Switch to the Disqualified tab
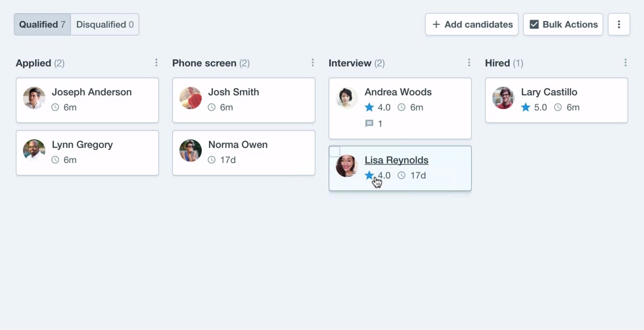 [104, 24]
